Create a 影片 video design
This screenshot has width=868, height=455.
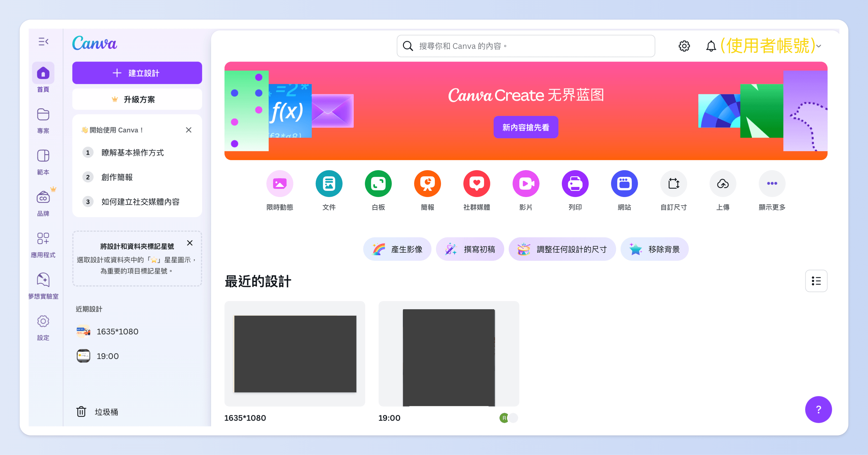point(526,191)
